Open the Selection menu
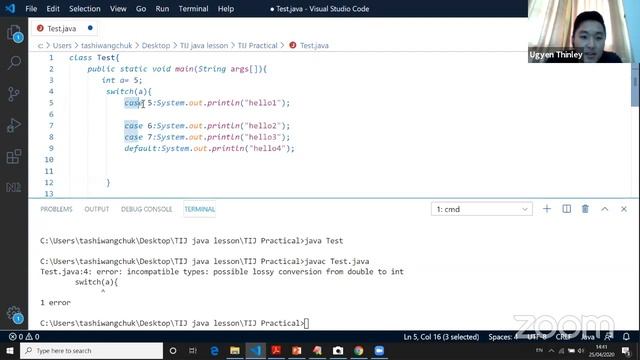This screenshot has height=360, width=640. coord(84,9)
